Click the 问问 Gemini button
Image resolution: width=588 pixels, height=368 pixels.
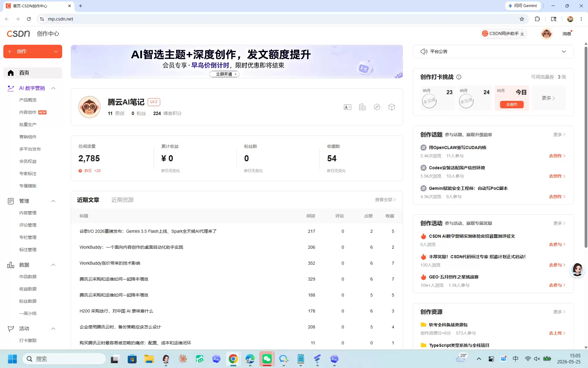522,6
